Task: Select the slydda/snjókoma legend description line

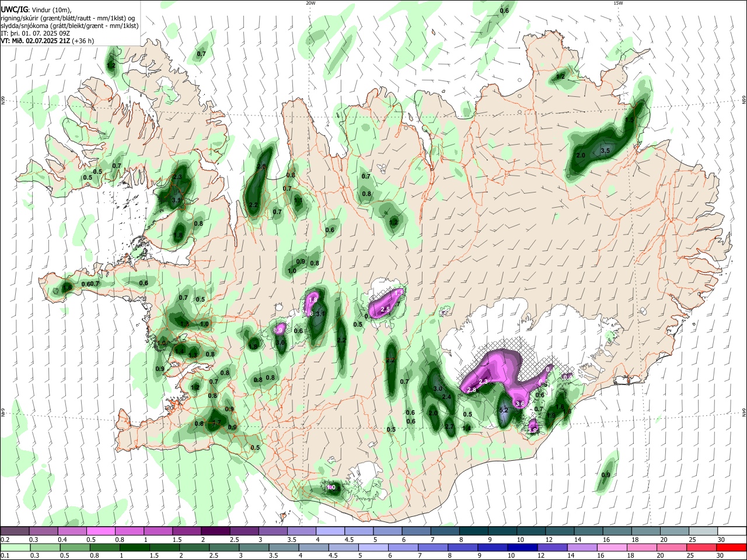Action: [x=69, y=26]
